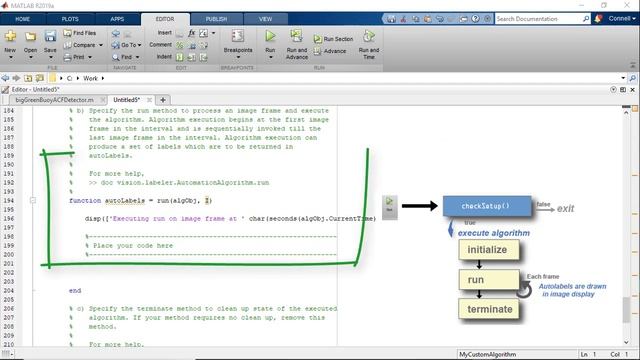
Task: Navigate back with the Navigate group arrow
Action: [116, 33]
